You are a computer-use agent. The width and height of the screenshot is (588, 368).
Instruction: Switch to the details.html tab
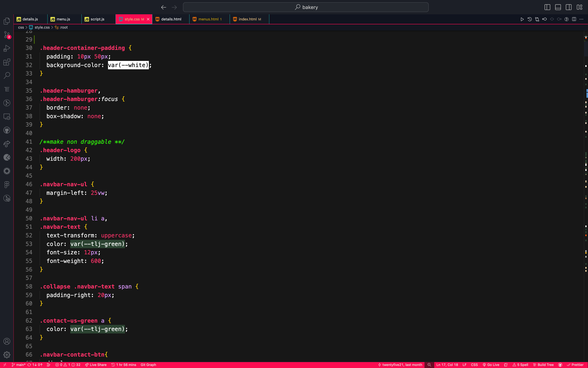(x=171, y=19)
